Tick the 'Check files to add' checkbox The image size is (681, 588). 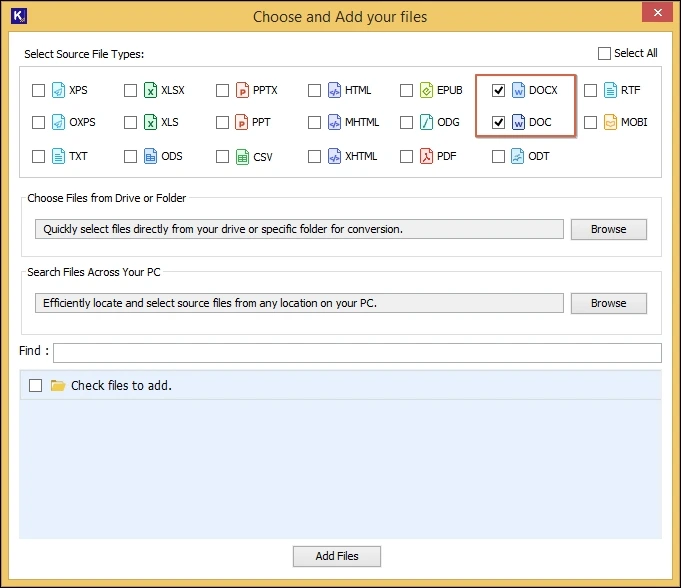[x=36, y=385]
